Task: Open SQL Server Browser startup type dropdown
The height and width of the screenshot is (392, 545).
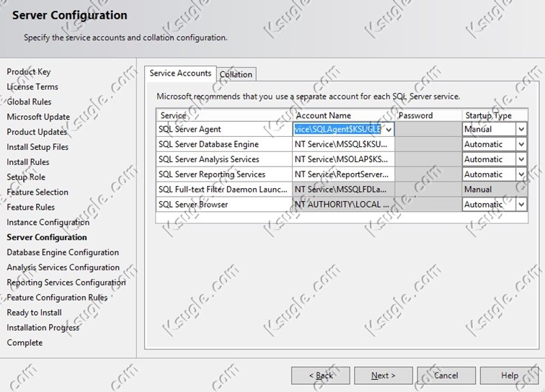Action: click(x=521, y=205)
